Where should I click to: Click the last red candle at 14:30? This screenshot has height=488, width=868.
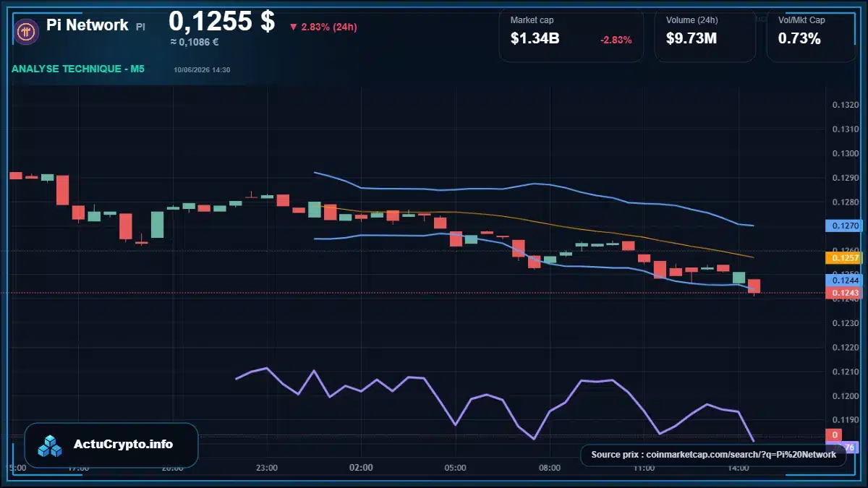[754, 286]
